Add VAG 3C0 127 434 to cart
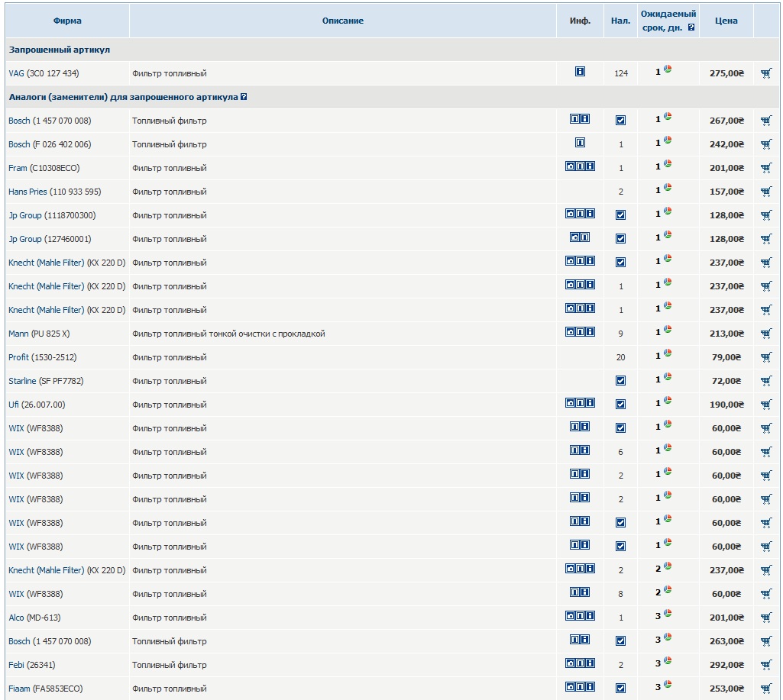Image resolution: width=783 pixels, height=700 pixels. (x=766, y=73)
